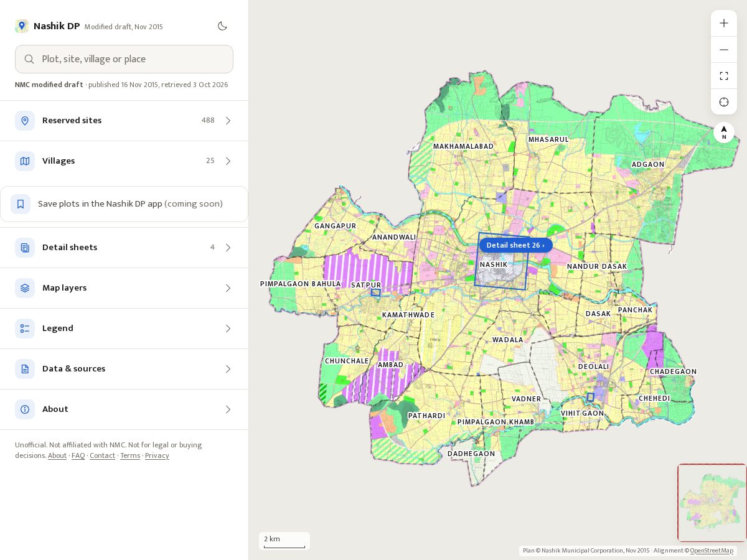Image resolution: width=747 pixels, height=560 pixels.
Task: Open the OpenStreetMap attribution link
Action: (x=712, y=551)
